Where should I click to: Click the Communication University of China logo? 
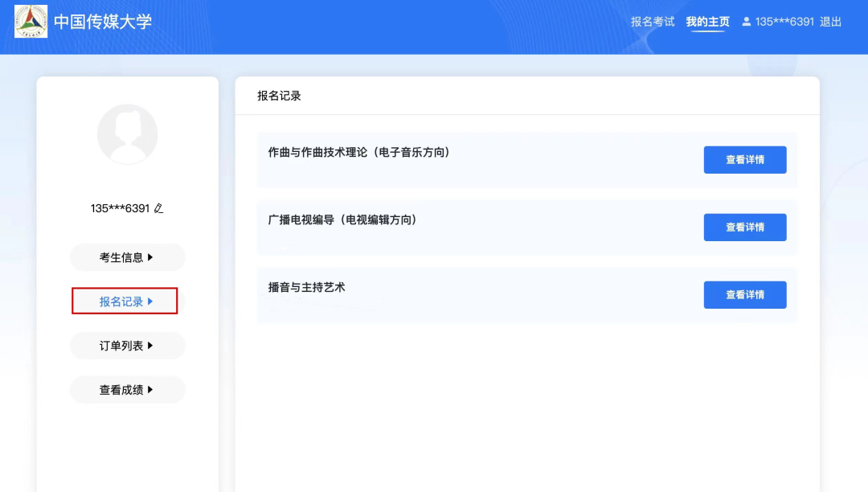[31, 22]
